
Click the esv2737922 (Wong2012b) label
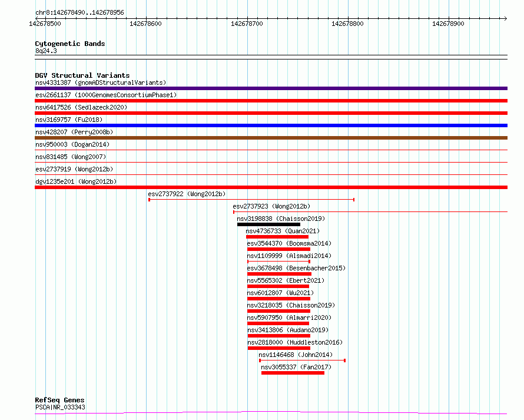click(x=187, y=194)
